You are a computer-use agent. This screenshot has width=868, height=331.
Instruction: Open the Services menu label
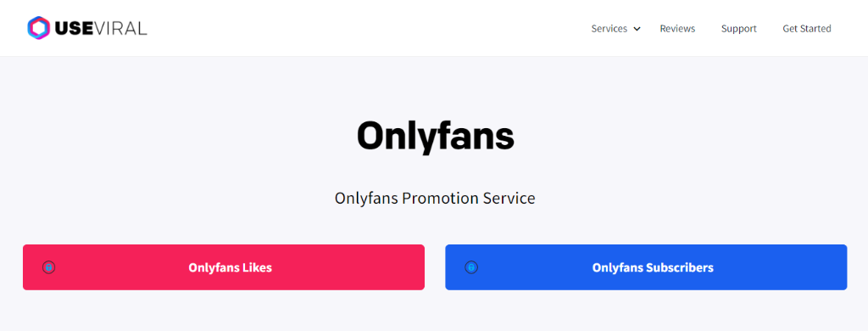(609, 28)
